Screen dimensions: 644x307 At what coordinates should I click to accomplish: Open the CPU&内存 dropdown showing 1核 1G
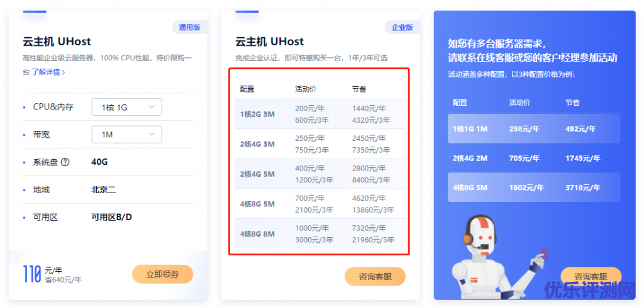coord(126,108)
